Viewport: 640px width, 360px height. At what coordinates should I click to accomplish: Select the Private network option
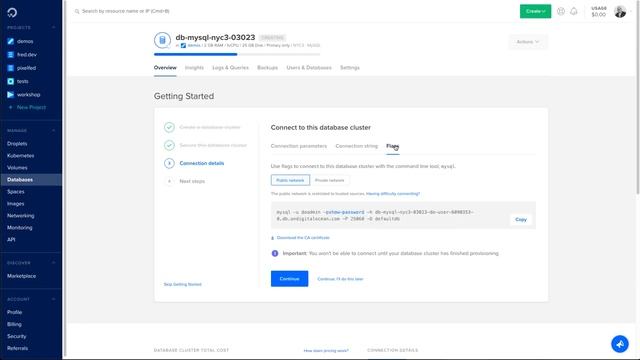(329, 180)
